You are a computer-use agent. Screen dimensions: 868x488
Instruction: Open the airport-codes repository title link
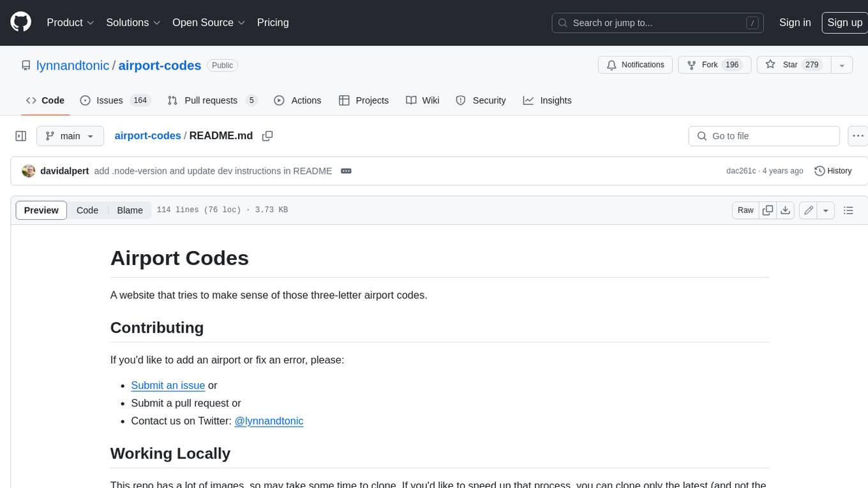(160, 65)
